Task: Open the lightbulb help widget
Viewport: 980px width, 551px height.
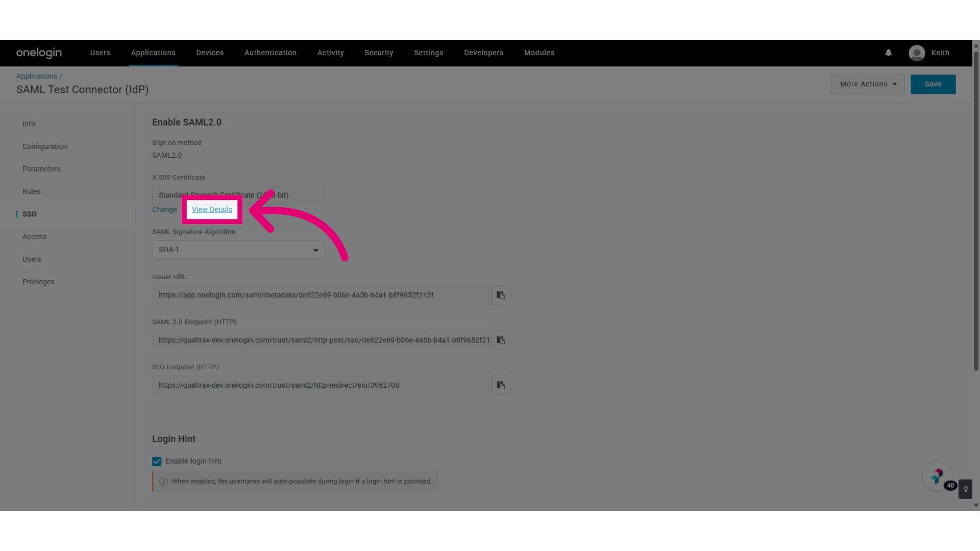Action: point(965,489)
